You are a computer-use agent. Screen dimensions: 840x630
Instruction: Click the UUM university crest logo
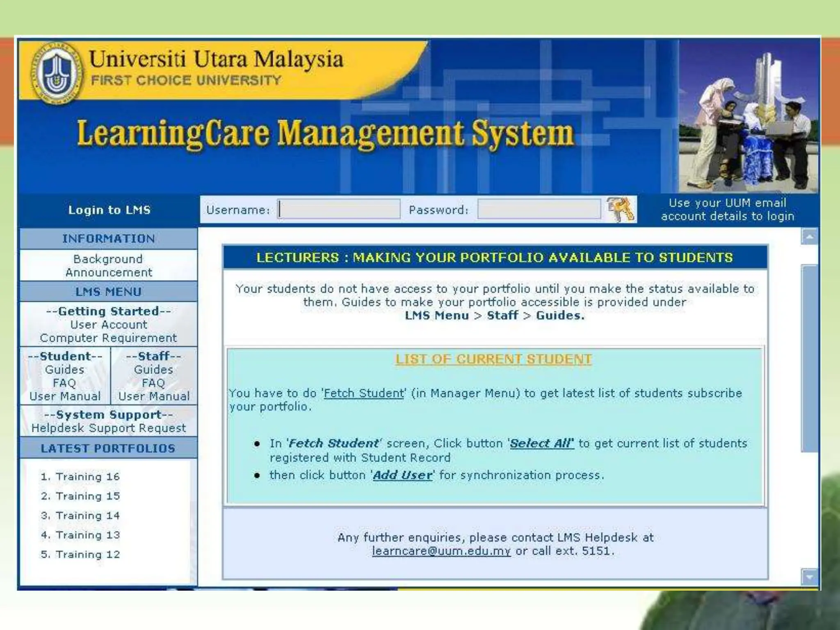coord(56,73)
